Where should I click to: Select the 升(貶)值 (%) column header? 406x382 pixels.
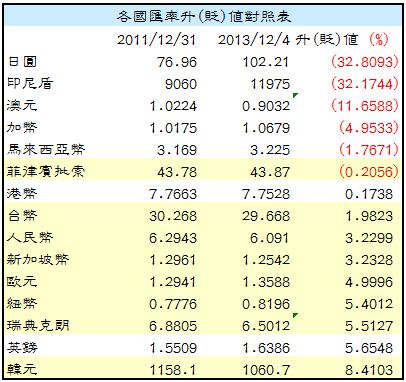click(x=342, y=40)
